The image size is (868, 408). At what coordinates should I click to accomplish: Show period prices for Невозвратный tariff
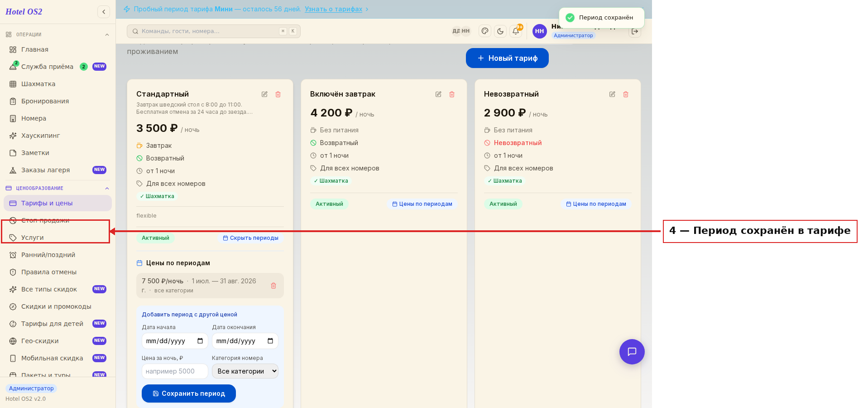point(596,204)
